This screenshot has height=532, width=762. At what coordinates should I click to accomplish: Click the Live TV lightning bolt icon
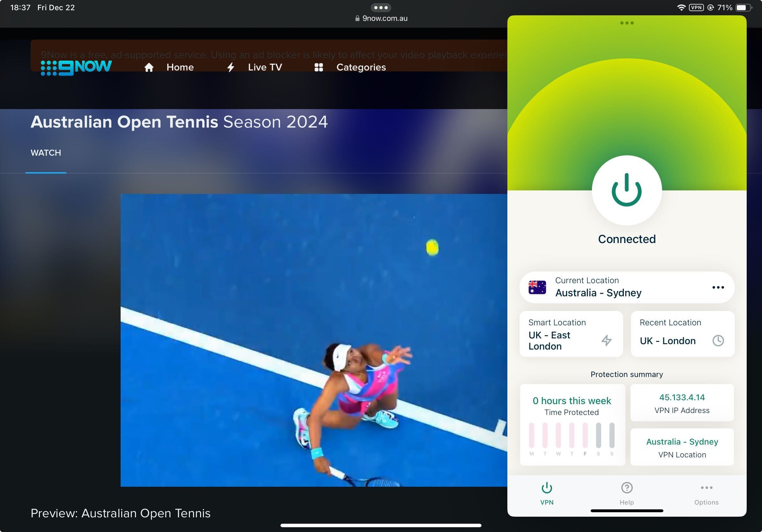point(230,67)
